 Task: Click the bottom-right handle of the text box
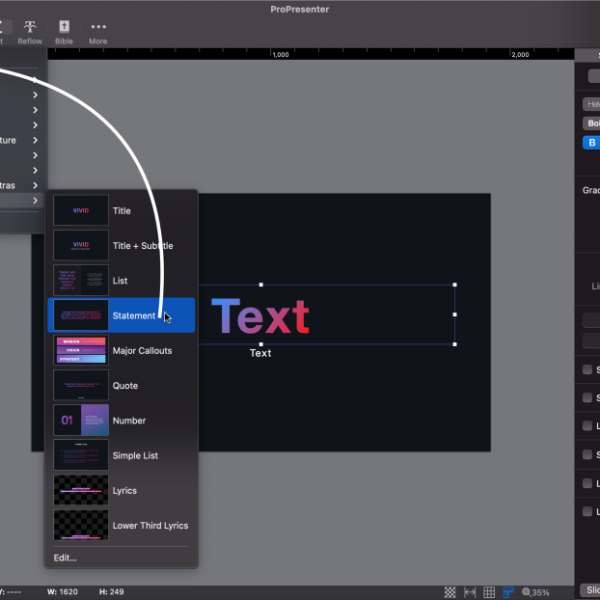point(455,344)
